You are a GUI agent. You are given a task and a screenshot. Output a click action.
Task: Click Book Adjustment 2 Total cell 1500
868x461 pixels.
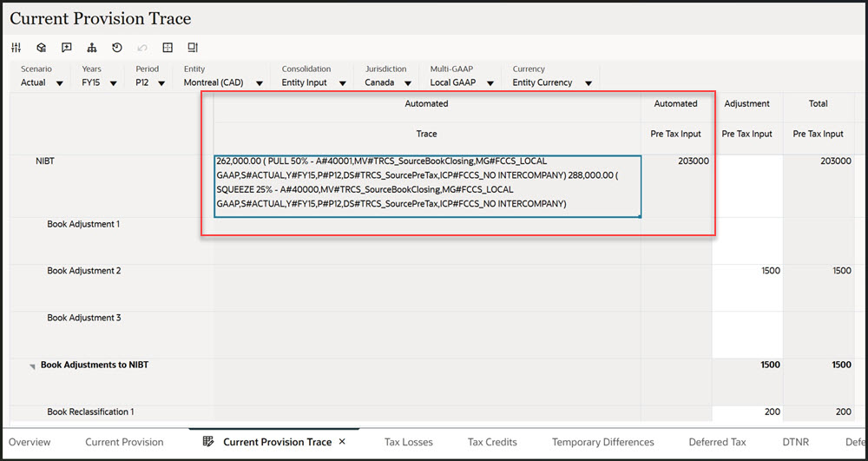[819, 287]
